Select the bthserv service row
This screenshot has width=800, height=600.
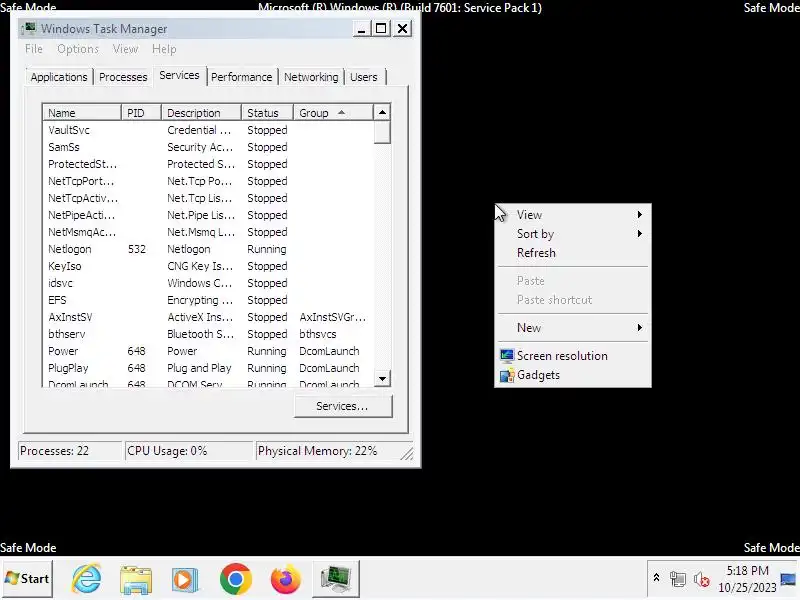click(208, 334)
